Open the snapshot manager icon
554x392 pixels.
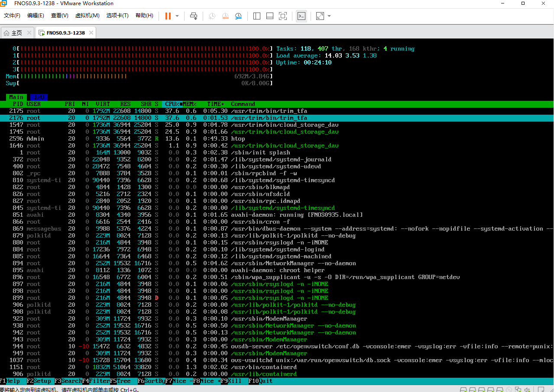(238, 16)
